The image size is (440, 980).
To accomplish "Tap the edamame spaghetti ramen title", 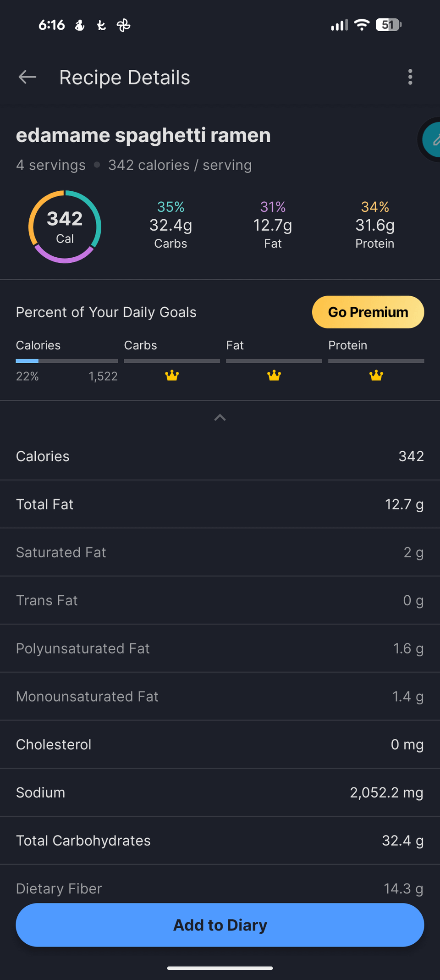I will (143, 135).
